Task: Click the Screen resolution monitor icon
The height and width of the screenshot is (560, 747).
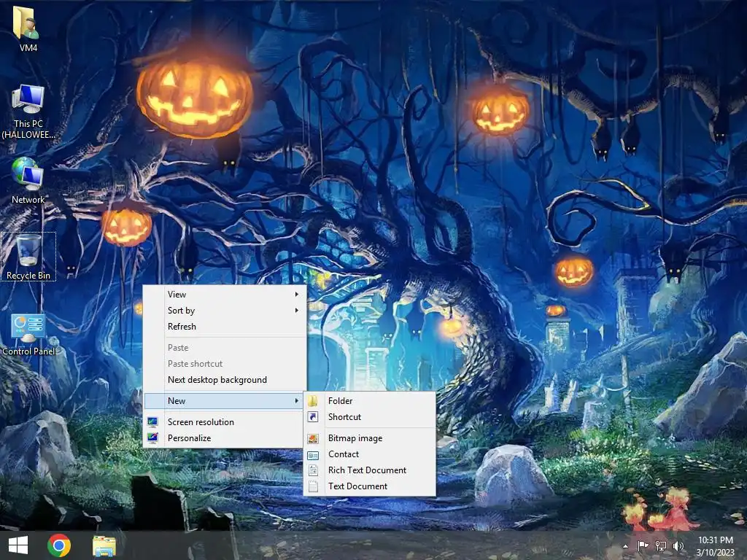Action: (x=152, y=422)
